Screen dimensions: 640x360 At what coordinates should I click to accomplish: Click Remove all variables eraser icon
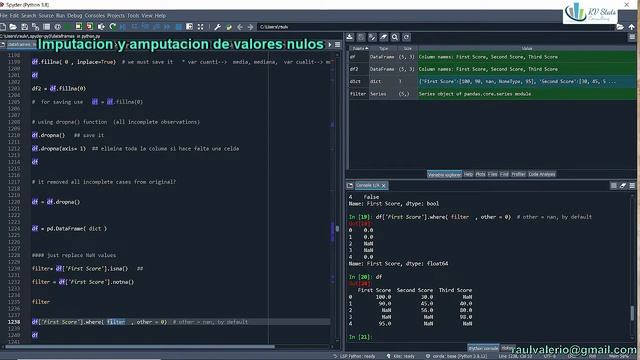click(384, 37)
